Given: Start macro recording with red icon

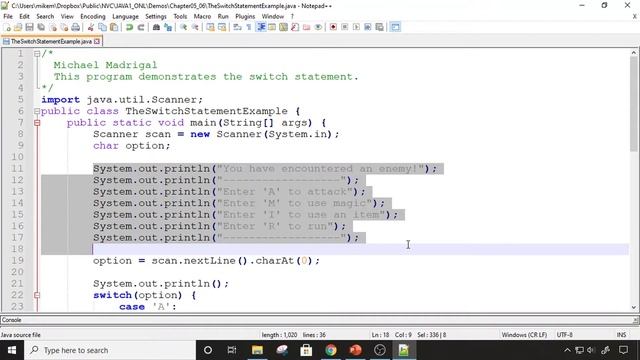Looking at the screenshot, I should (x=333, y=27).
